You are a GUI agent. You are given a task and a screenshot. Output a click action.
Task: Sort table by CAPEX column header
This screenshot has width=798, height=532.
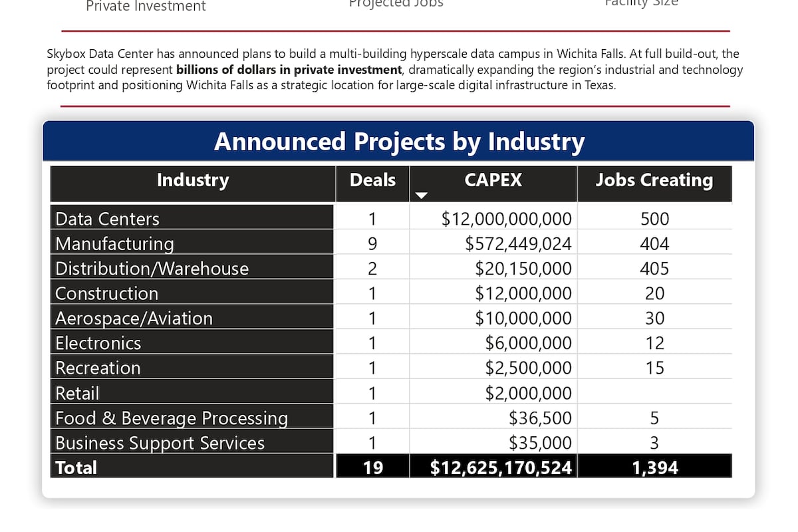[493, 180]
